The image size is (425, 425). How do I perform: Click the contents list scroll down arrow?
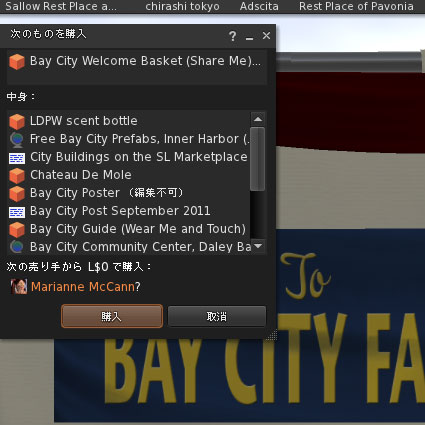(x=258, y=246)
